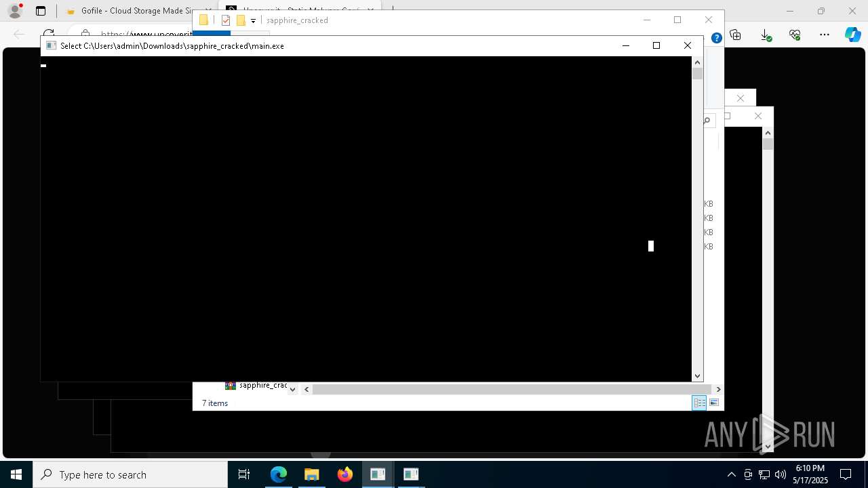The height and width of the screenshot is (488, 868).
Task: Click console scrollbar down arrow
Action: [697, 375]
